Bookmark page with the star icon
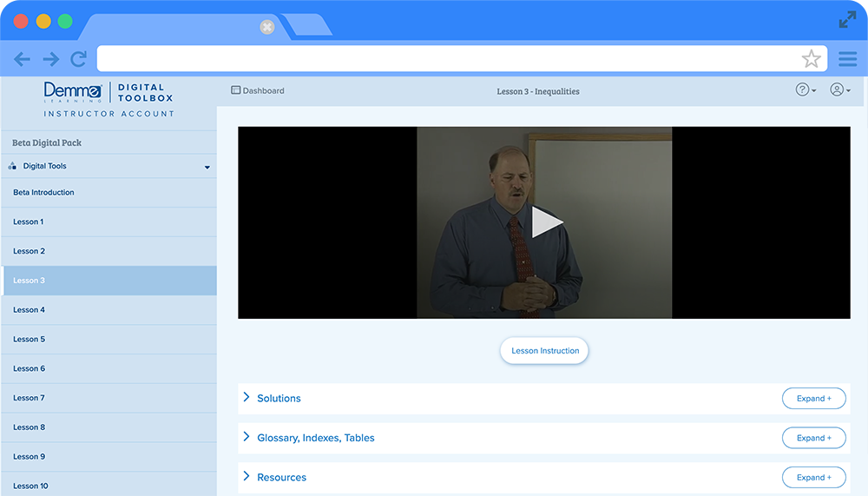The width and height of the screenshot is (868, 496). 811,59
